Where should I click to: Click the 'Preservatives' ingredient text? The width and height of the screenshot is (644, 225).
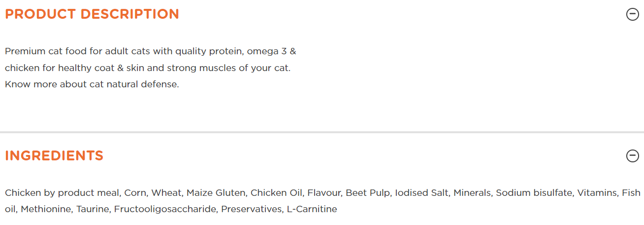click(x=251, y=209)
